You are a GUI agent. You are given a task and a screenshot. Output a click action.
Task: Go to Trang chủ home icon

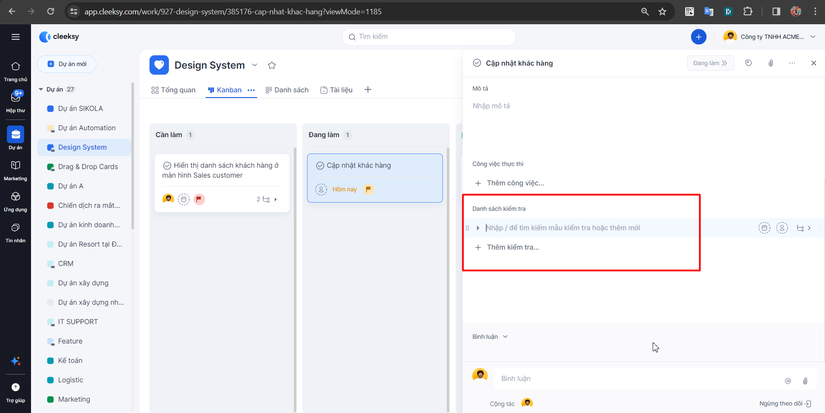(15, 66)
